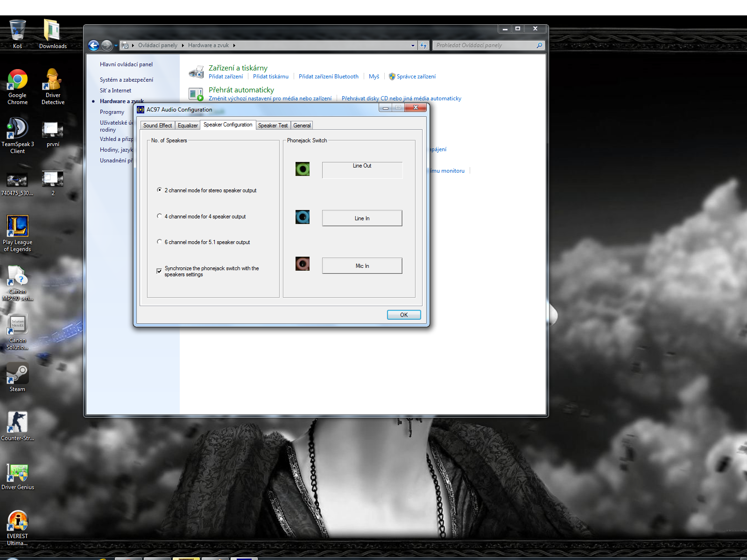
Task: Open the Přehrát automaticky heading link
Action: coord(241,90)
